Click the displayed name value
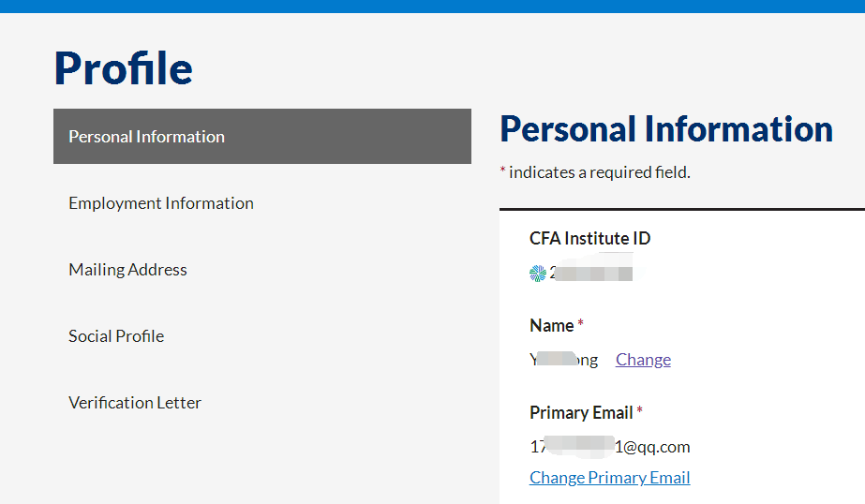Image resolution: width=865 pixels, height=504 pixels. click(564, 360)
